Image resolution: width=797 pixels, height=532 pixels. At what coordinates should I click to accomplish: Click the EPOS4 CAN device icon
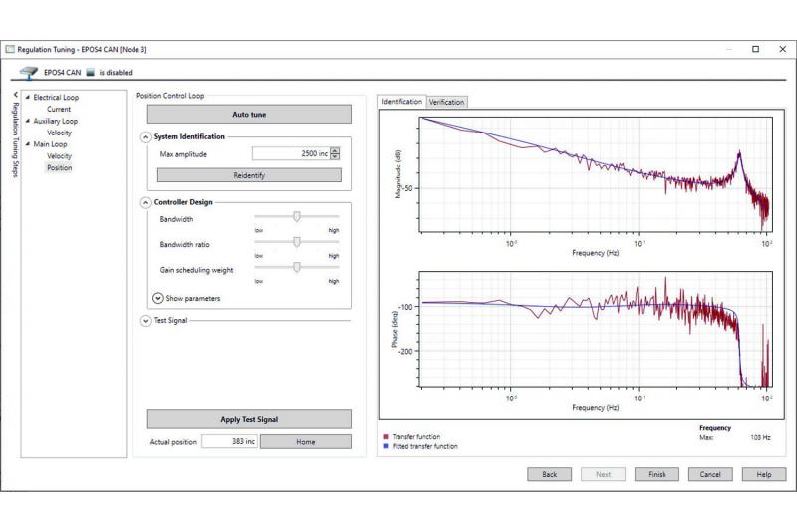click(x=28, y=72)
